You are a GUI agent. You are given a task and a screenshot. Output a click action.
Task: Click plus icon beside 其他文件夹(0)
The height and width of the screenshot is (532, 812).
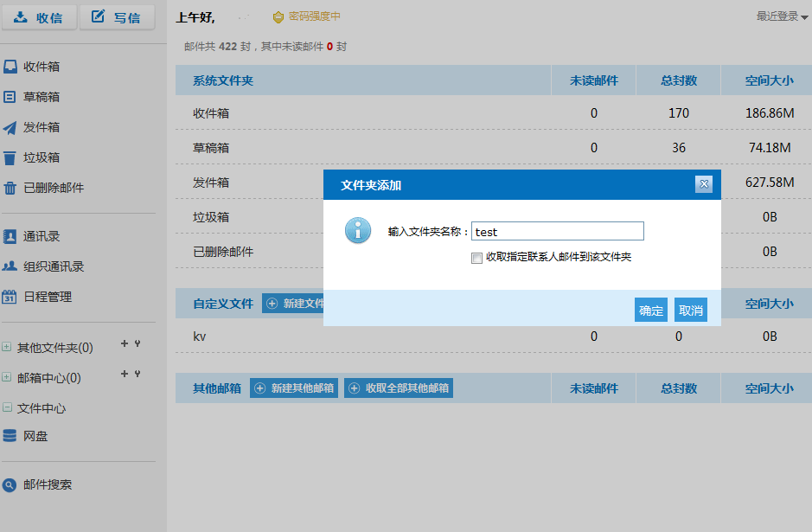click(125, 344)
